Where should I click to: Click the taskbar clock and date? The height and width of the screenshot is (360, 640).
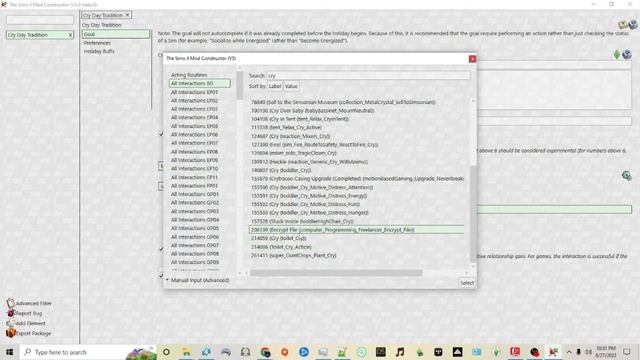(605, 352)
